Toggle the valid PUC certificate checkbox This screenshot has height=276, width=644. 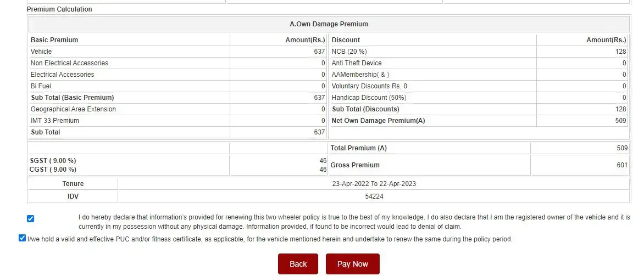pyautogui.click(x=22, y=238)
